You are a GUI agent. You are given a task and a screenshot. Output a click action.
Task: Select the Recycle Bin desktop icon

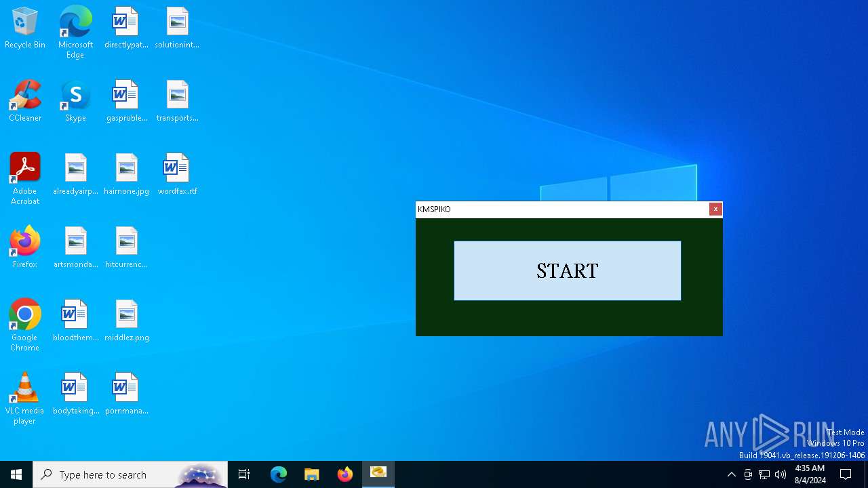tap(25, 28)
